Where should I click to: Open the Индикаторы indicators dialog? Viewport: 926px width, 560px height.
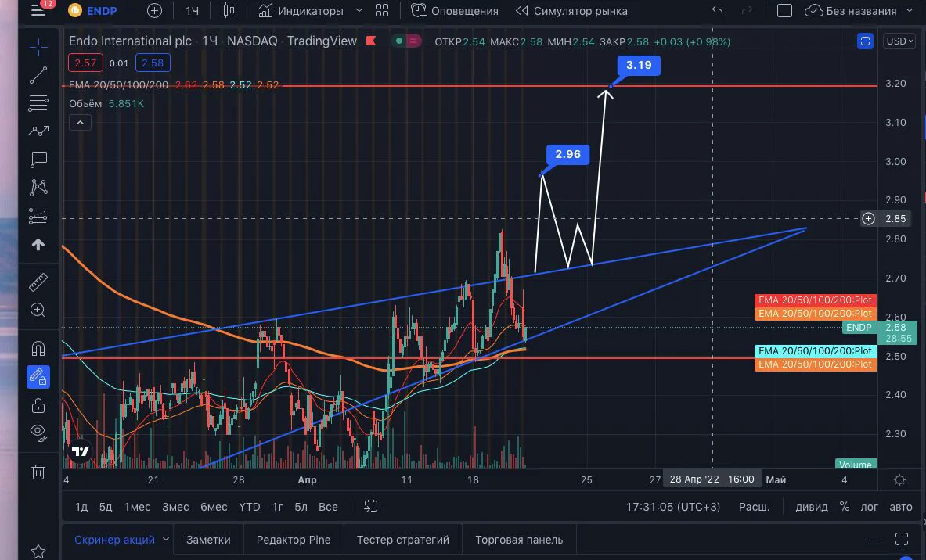[301, 11]
